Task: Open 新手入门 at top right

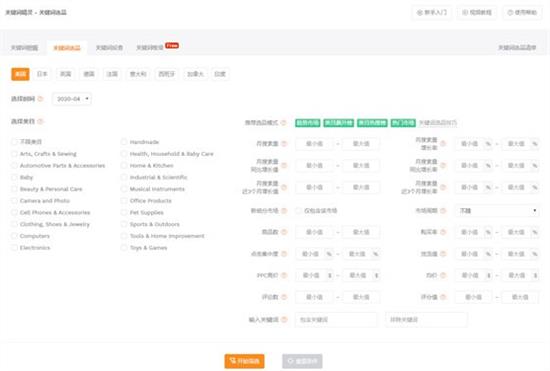Action: (432, 13)
